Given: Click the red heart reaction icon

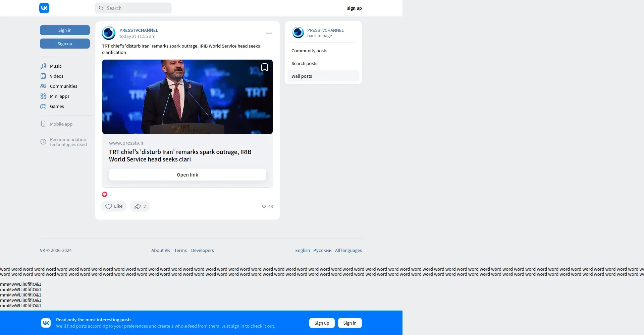Looking at the screenshot, I should tap(105, 194).
